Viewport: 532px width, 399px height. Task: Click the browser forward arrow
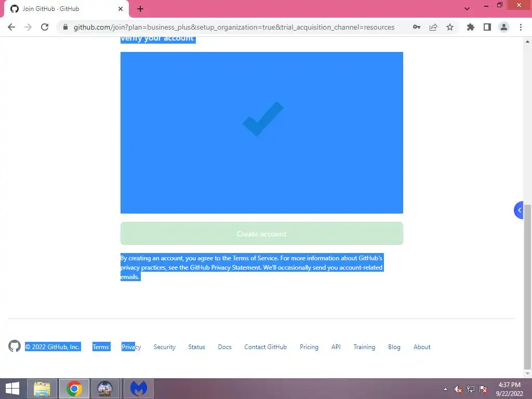point(28,27)
